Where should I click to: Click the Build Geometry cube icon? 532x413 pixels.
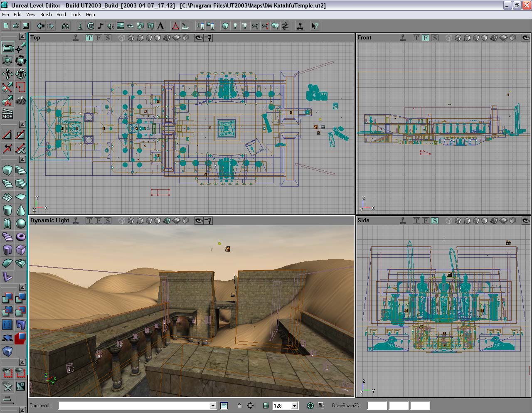[225, 26]
